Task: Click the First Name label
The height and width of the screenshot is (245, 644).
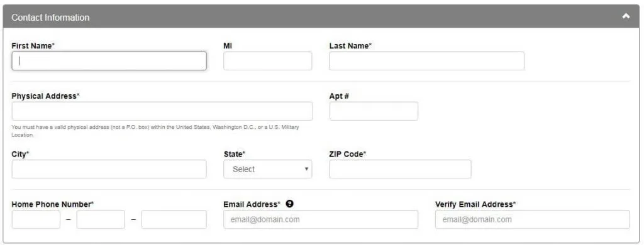Action: [x=33, y=46]
